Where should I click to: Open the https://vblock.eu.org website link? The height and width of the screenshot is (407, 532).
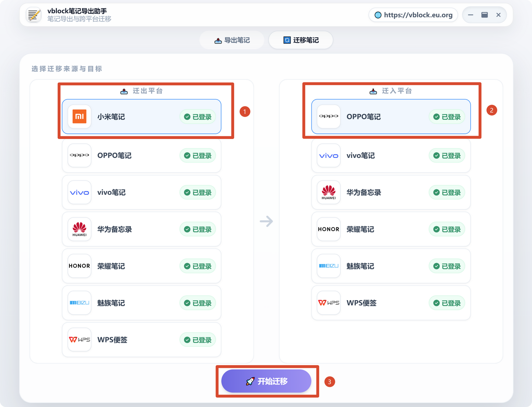point(413,15)
